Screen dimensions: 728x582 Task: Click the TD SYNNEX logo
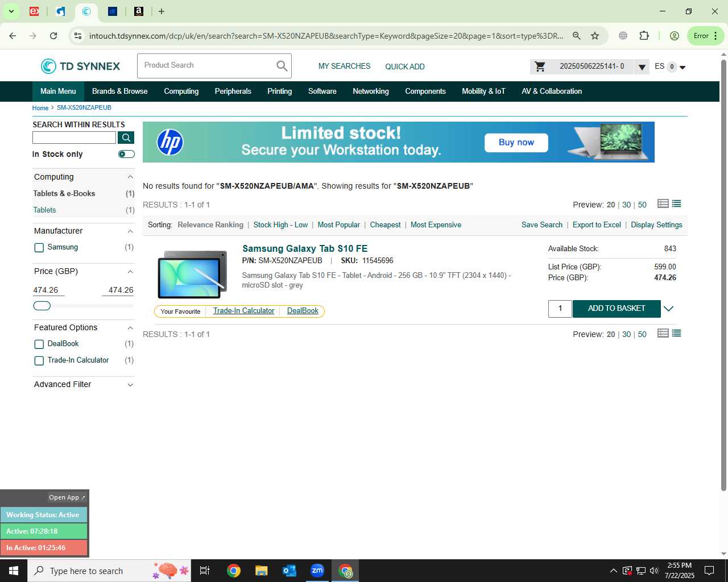coord(80,66)
